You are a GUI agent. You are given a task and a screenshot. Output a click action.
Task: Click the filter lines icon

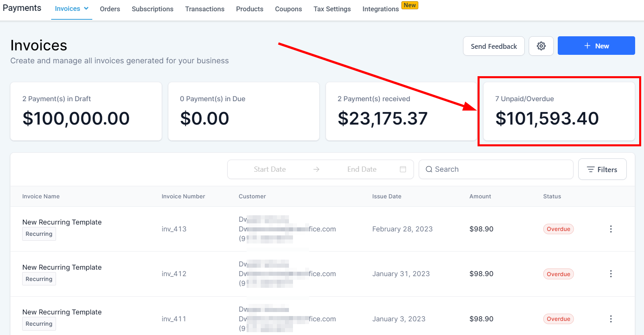click(590, 169)
